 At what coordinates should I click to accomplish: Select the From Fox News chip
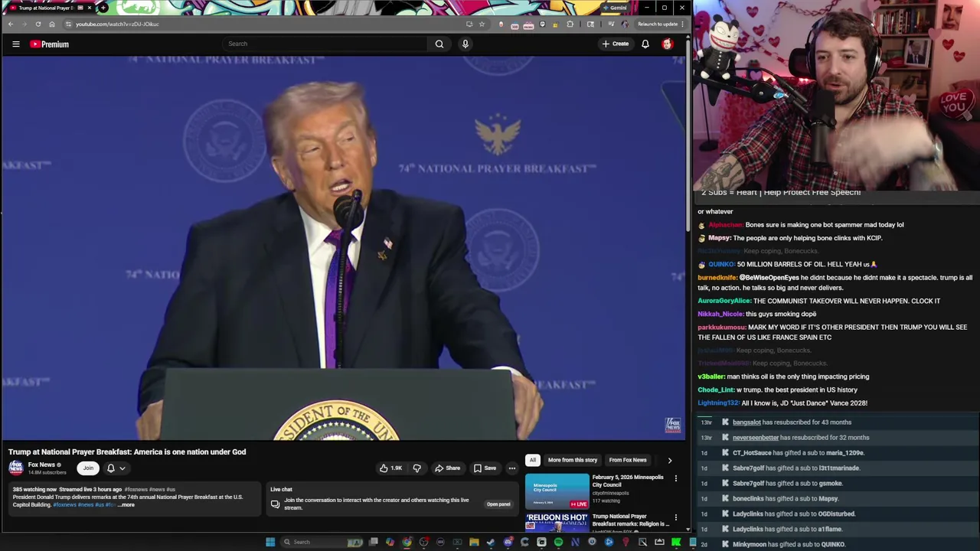pos(628,460)
